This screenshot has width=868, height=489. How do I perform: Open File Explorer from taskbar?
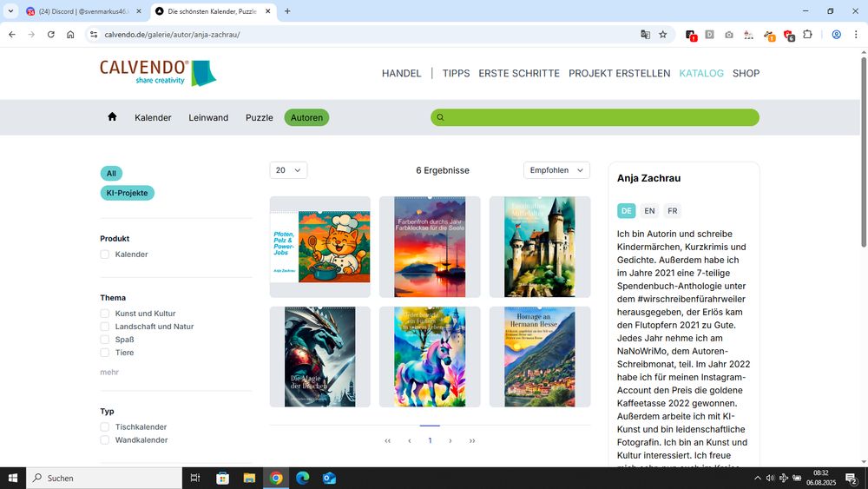(249, 478)
